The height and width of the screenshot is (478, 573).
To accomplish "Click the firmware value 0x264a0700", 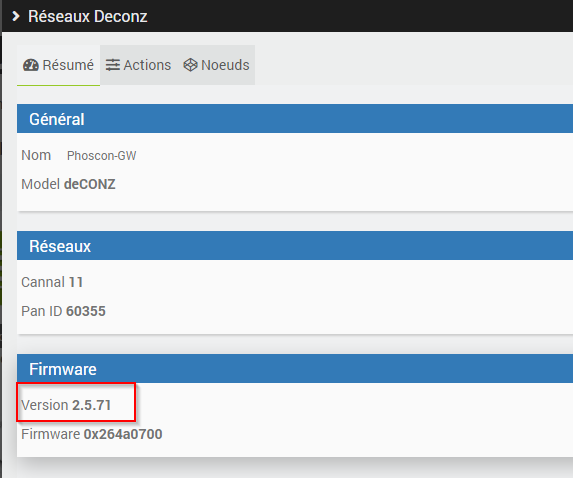I will 123,434.
